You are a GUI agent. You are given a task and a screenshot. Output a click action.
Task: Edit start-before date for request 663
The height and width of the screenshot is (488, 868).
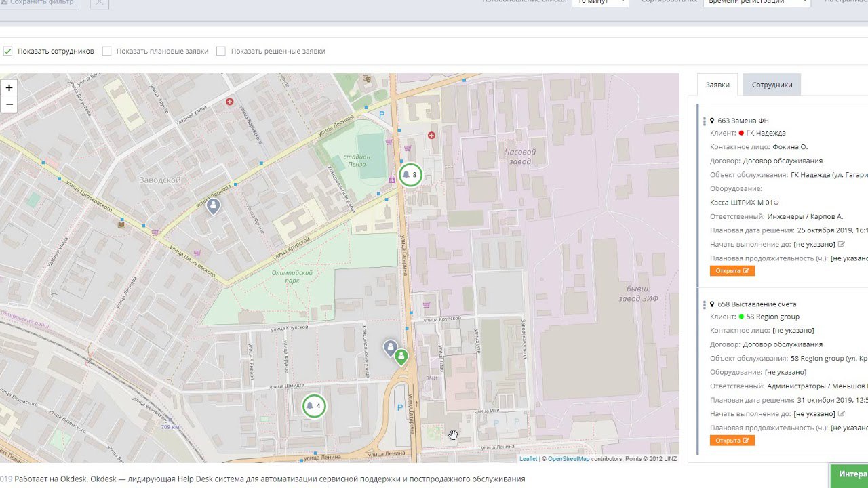(842, 244)
